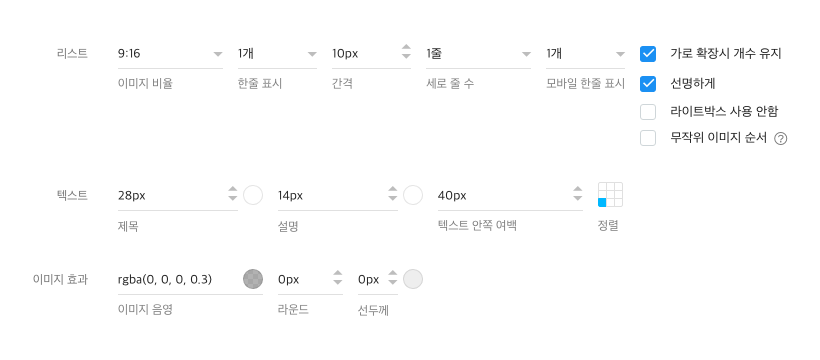This screenshot has width=820, height=360.
Task: Uncheck 가로 확장시 개수 유지 checkbox
Action: click(648, 54)
